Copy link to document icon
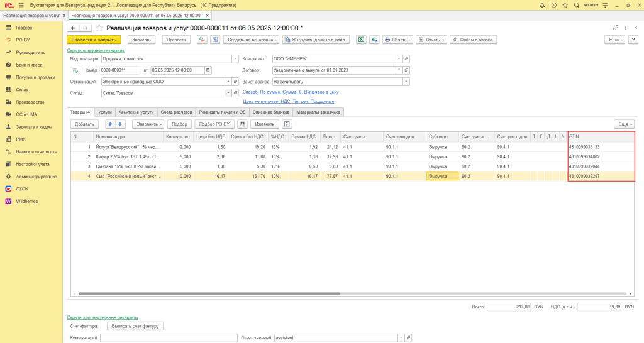This screenshot has width=644, height=343. (615, 28)
